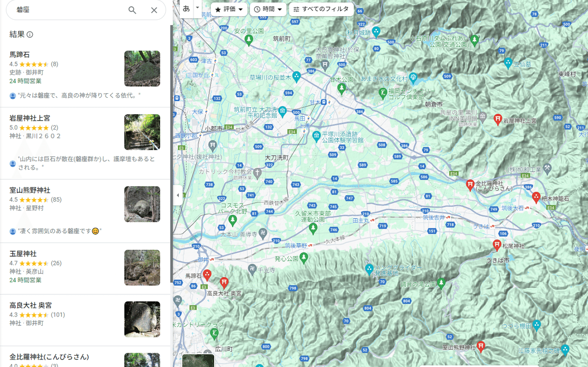
Task: Open the 高良大社 奥宮 result listing
Action: [x=85, y=320]
